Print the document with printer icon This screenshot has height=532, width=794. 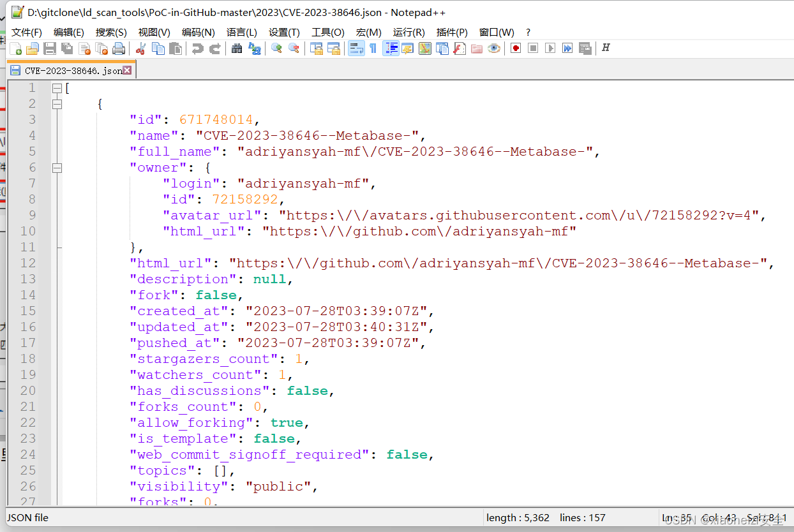click(119, 48)
